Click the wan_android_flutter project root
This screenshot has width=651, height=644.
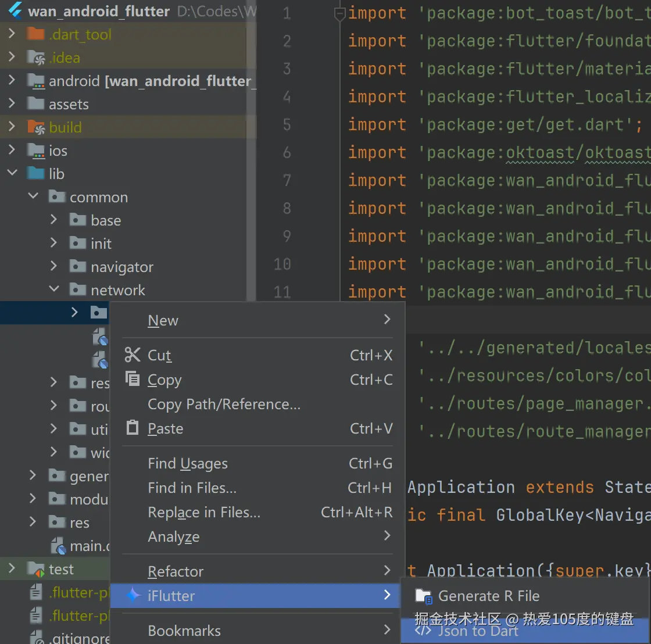pos(98,11)
